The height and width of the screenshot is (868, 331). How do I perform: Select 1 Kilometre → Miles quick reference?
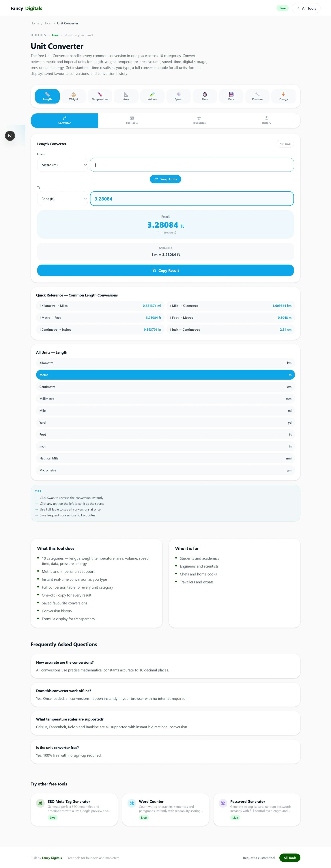click(100, 306)
